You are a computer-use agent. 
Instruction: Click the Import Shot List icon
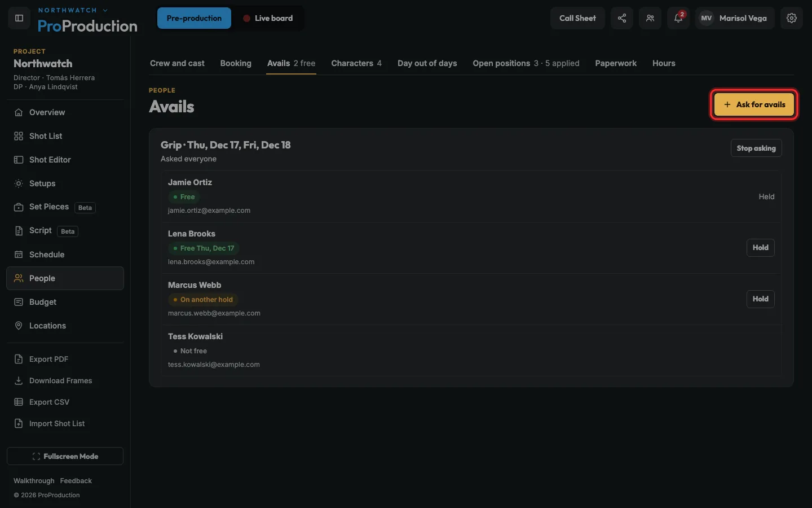pyautogui.click(x=19, y=423)
